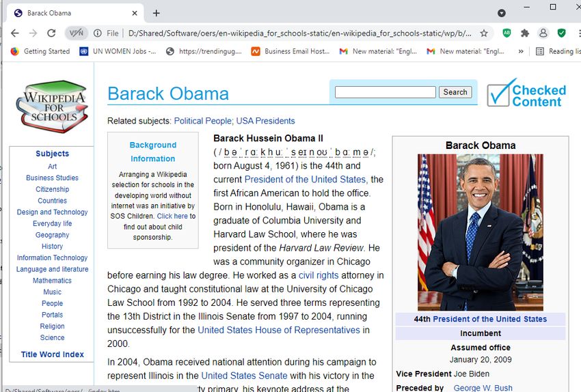Reload the page with the refresh icon

(x=51, y=33)
